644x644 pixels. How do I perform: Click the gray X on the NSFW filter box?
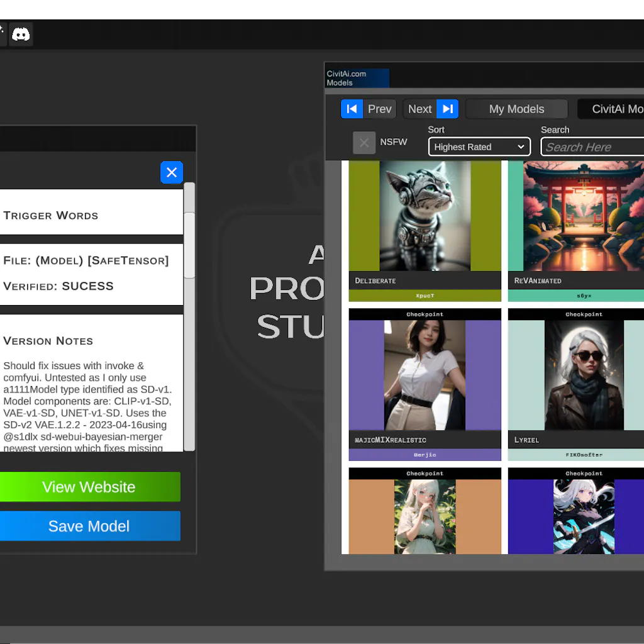[364, 142]
